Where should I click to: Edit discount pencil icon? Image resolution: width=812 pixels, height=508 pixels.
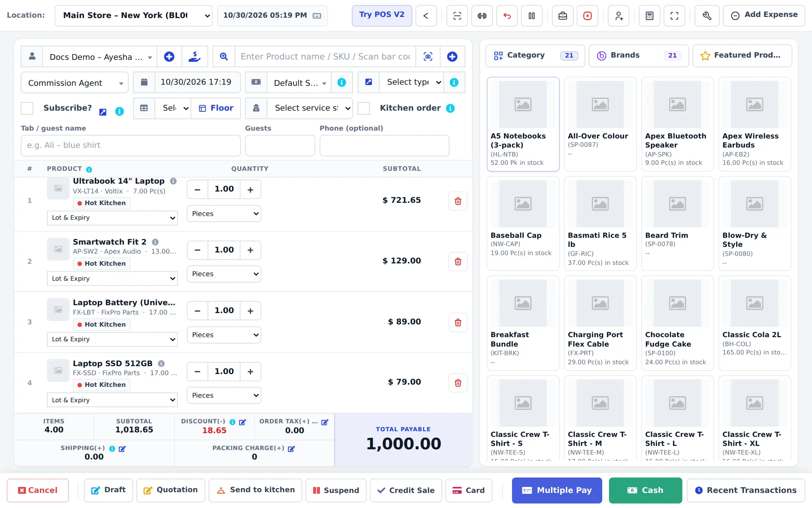pos(242,422)
